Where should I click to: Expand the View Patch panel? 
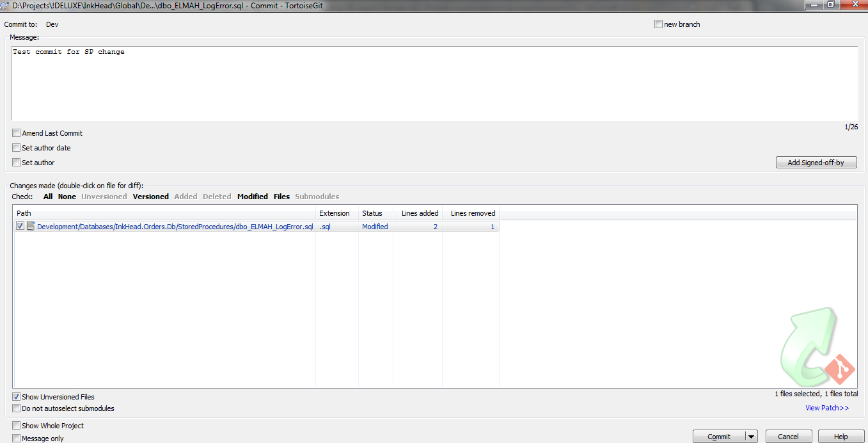(826, 408)
